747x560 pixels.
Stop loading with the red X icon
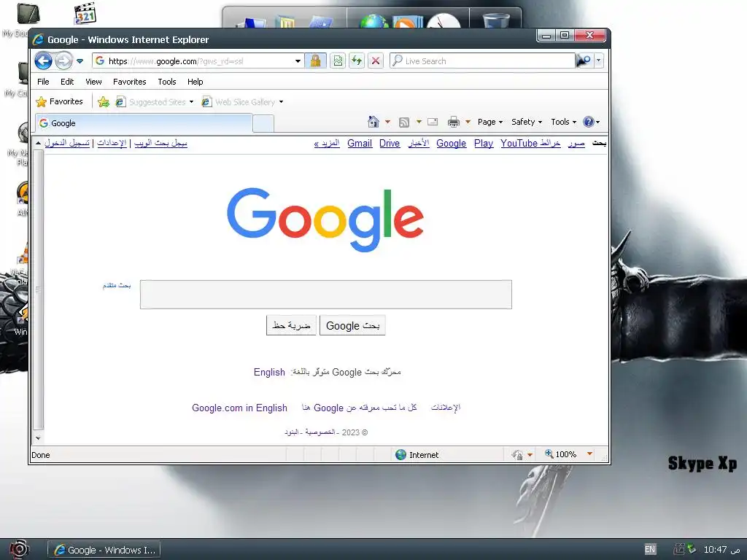[376, 61]
